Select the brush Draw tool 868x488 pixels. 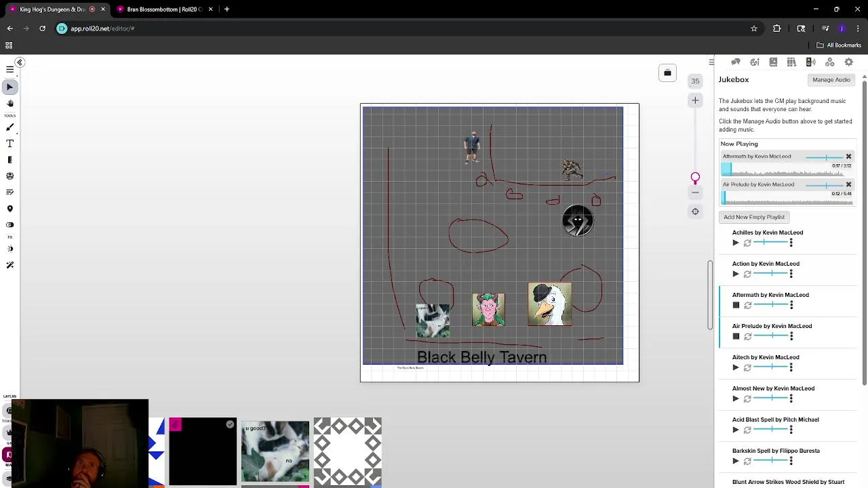pos(9,127)
